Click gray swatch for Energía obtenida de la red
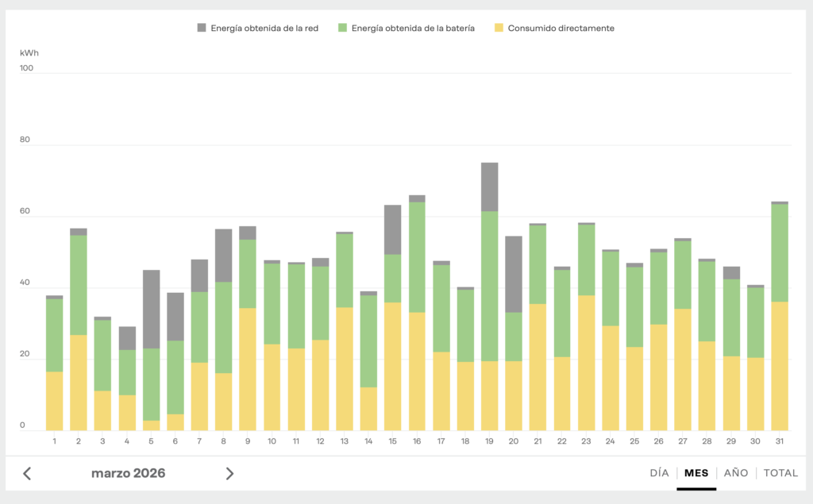Viewport: 813px width, 504px height. pyautogui.click(x=202, y=29)
